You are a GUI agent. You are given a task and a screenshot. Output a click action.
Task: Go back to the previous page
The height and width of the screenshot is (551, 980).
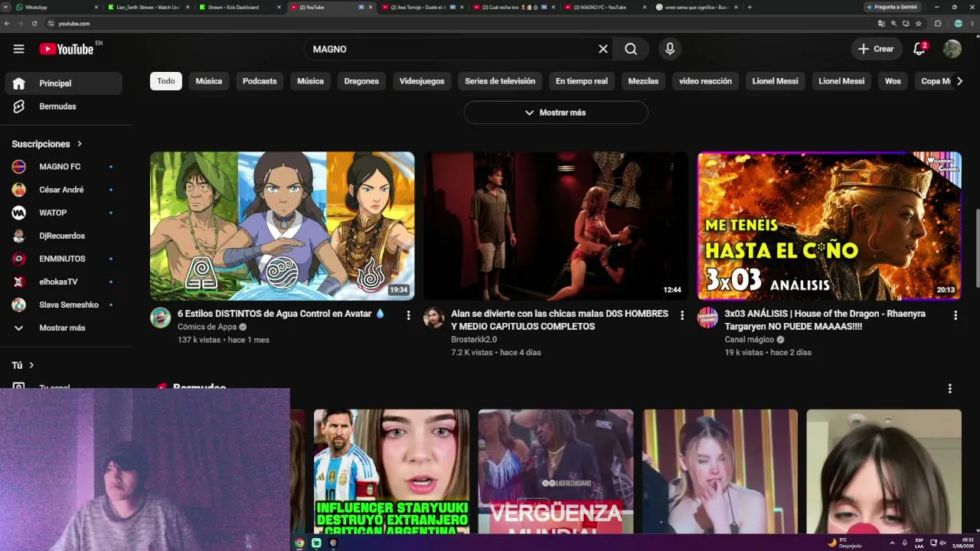[7, 24]
